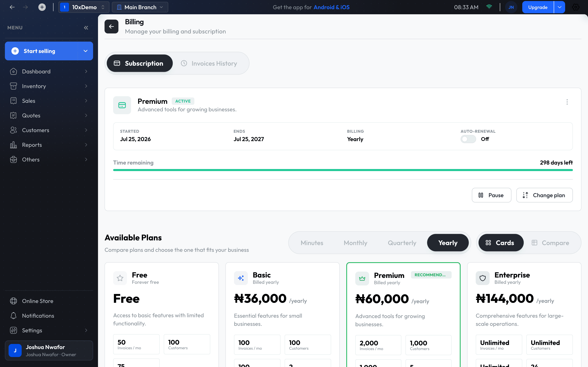Viewport: 588px width, 367px height.
Task: Switch plan view to Compare
Action: point(550,243)
